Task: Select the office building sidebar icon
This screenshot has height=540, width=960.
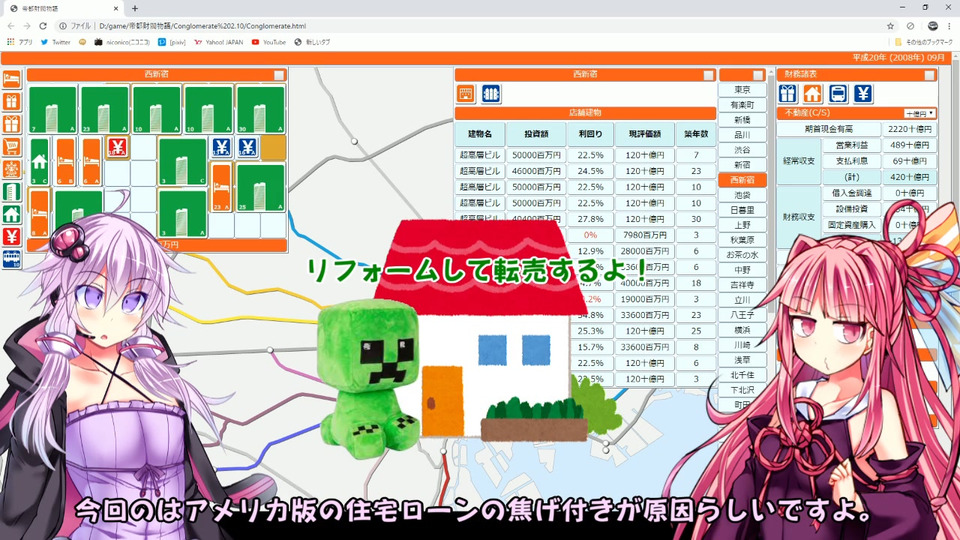Action: [x=12, y=192]
